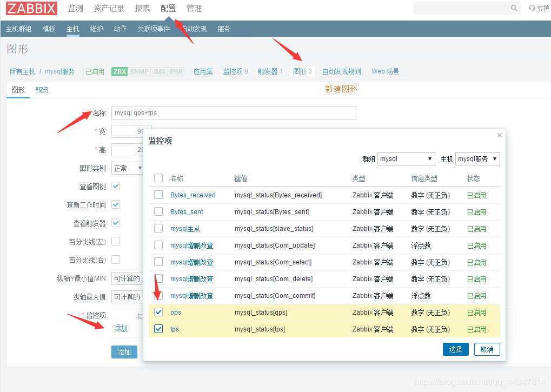Go to 主机 submenu
The image size is (551, 392).
tap(73, 29)
